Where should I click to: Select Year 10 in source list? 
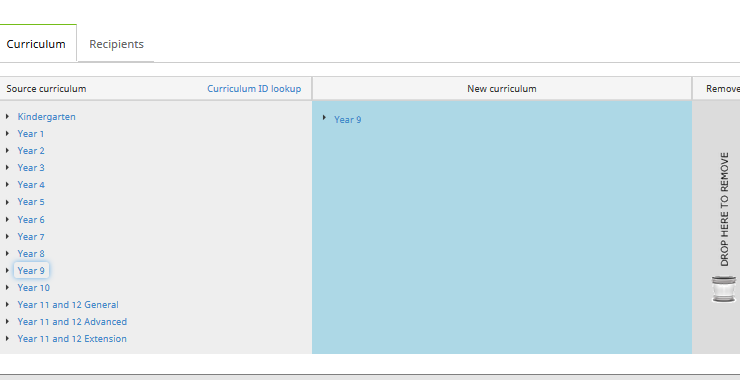34,287
